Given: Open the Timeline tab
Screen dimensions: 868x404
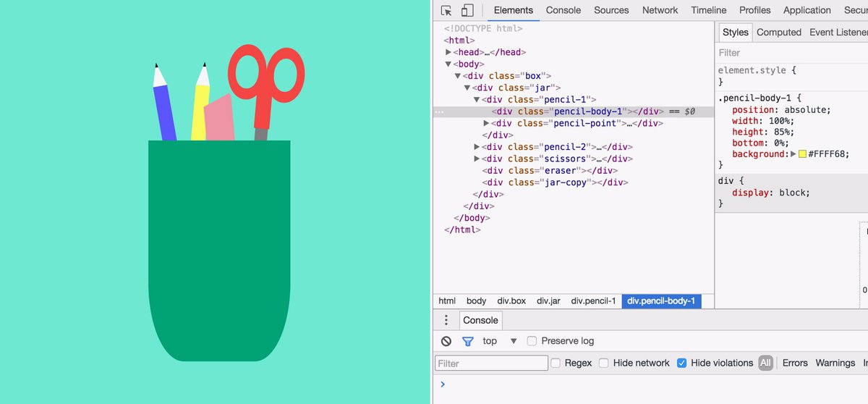Looking at the screenshot, I should point(708,10).
